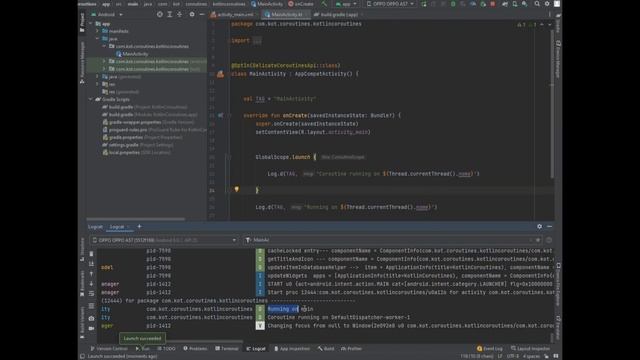Open IDE settings gear in top toolbar
640x360 pixels.
tap(547, 4)
